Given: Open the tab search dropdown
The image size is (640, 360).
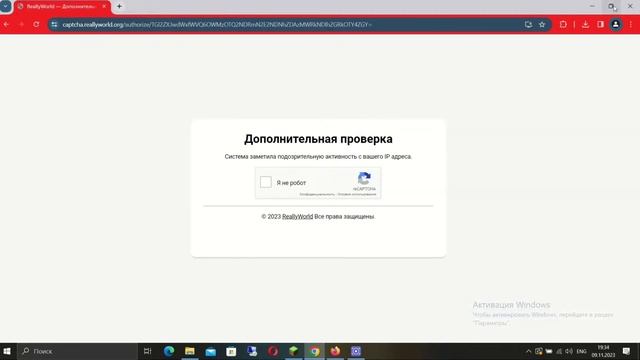Looking at the screenshot, I should [6, 6].
